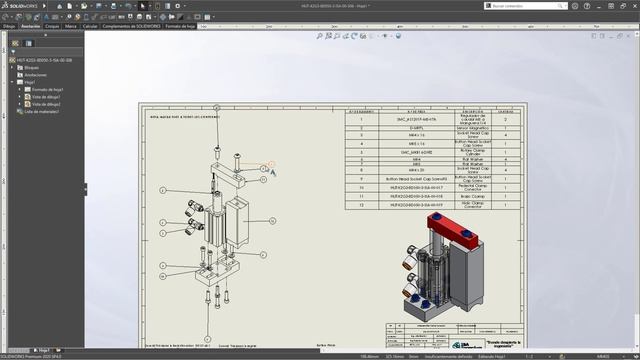Open the Hide/Show Items eye icon
The image size is (640, 360).
385,36
